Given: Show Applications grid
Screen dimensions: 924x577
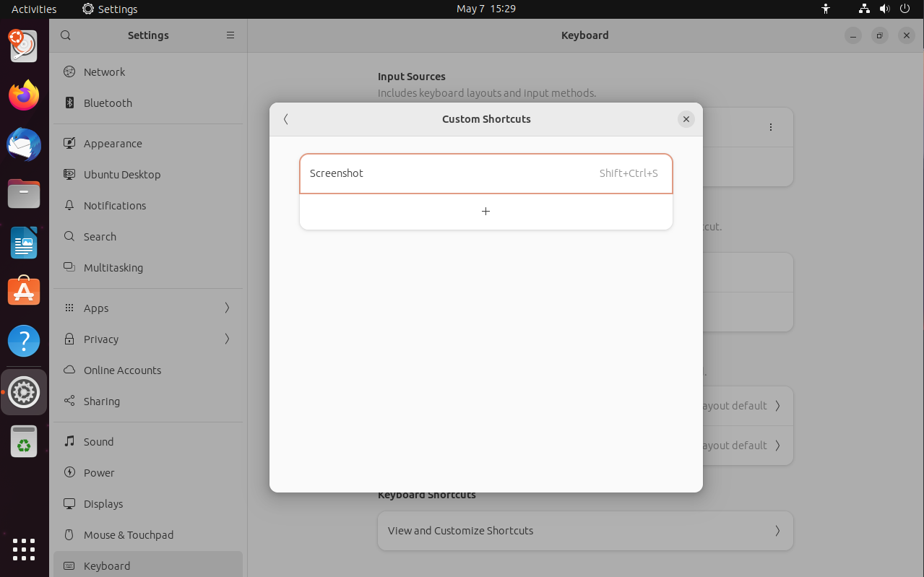Looking at the screenshot, I should [24, 550].
